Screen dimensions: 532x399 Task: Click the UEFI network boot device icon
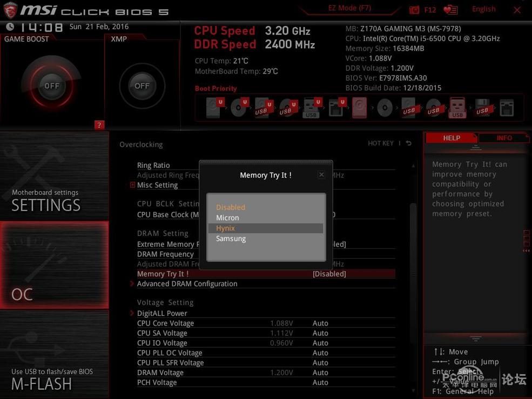click(336, 107)
